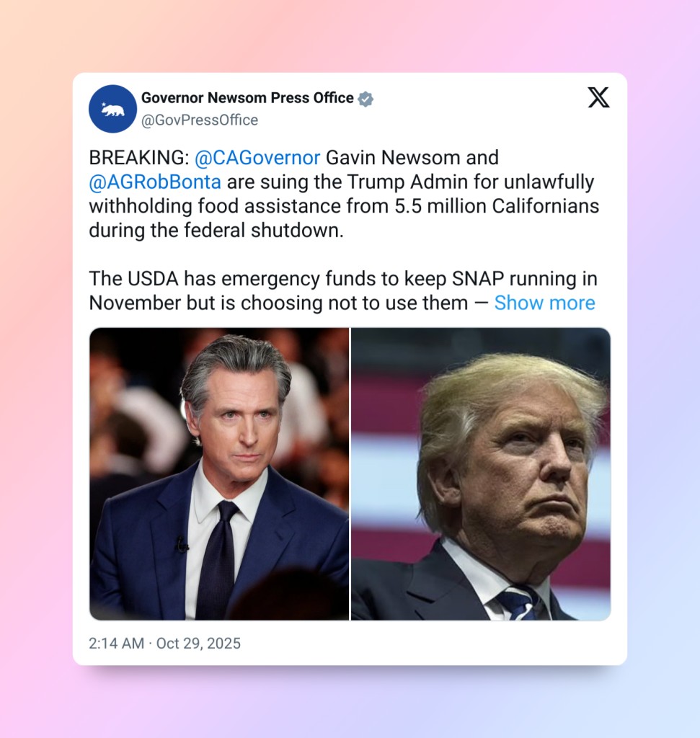Click the "5.5 million Californians" text
The width and height of the screenshot is (700, 738).
coord(497,206)
